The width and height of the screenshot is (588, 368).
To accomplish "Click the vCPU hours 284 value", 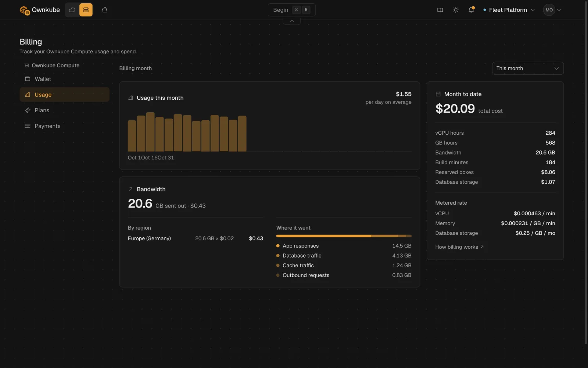I will point(550,133).
